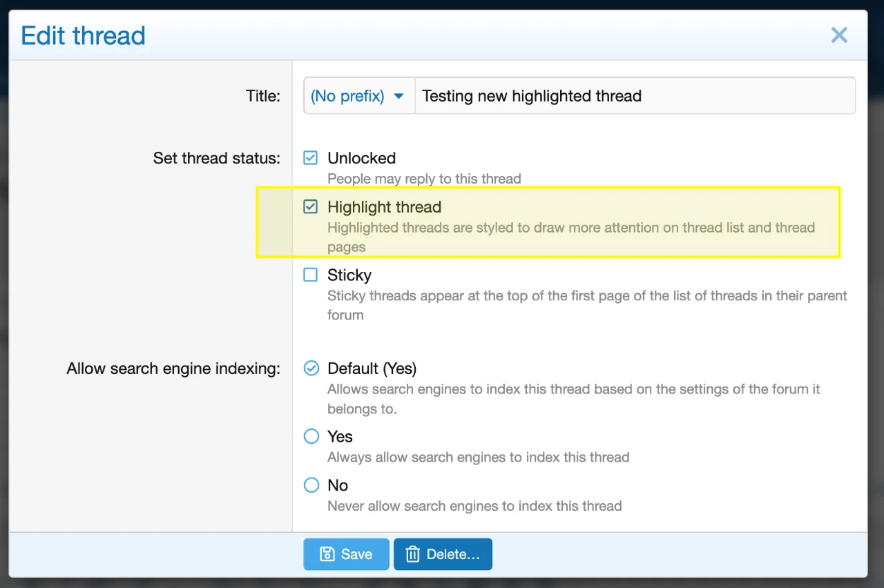Click the Highlight thread description text
Image resolution: width=884 pixels, height=588 pixels.
570,228
